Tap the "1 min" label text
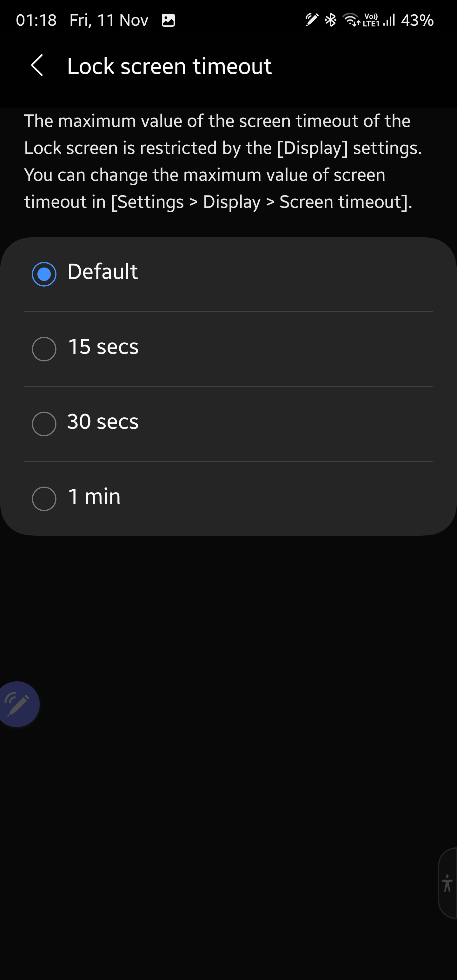This screenshot has height=980, width=457. [x=94, y=496]
